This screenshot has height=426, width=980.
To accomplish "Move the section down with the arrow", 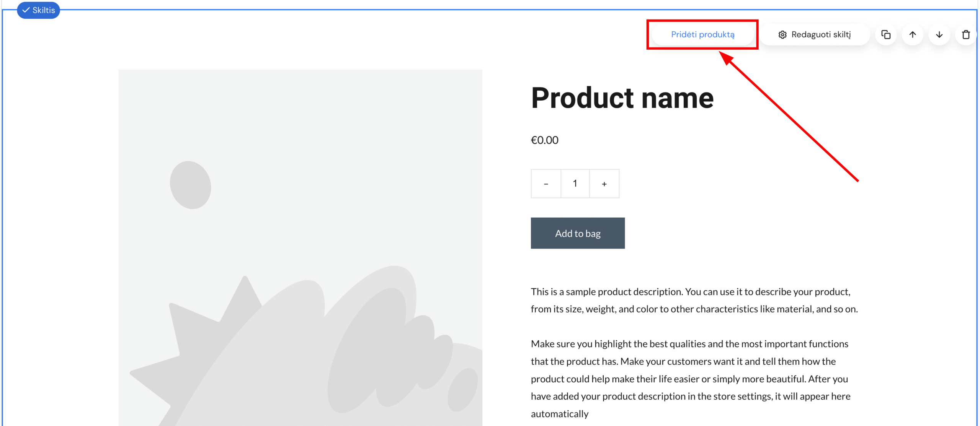I will (939, 34).
